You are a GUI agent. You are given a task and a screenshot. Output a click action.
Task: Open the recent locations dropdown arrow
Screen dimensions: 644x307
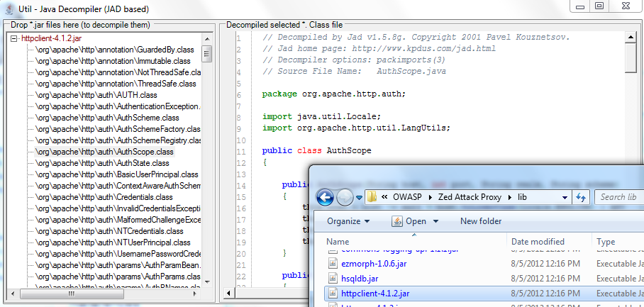coord(359,197)
